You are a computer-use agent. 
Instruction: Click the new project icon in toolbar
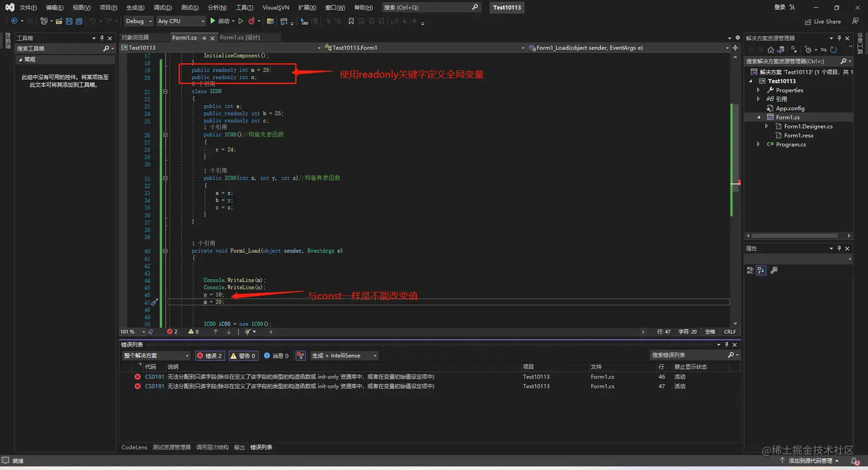tap(44, 21)
